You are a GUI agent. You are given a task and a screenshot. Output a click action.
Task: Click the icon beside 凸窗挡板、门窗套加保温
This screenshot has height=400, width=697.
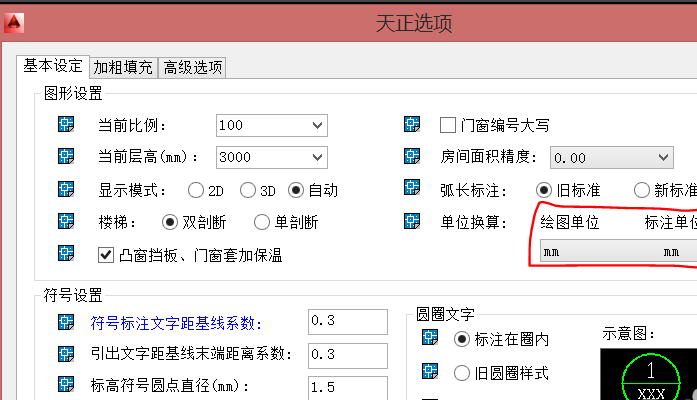point(66,253)
